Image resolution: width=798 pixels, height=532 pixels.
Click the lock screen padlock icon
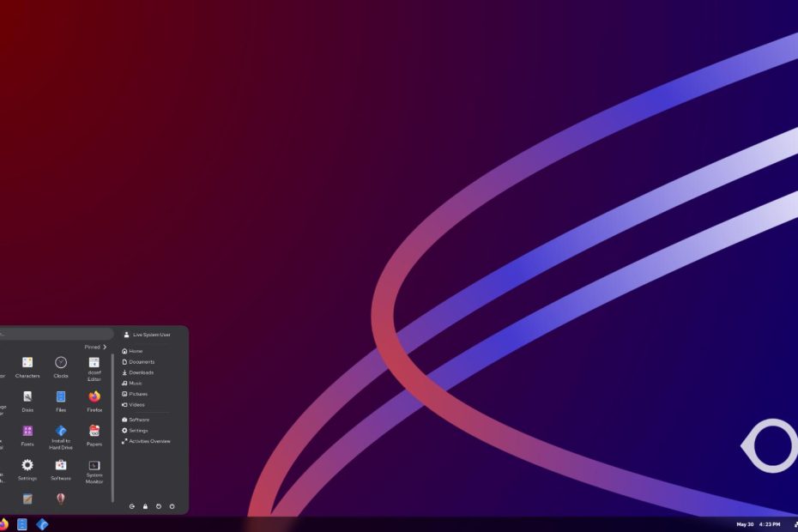coord(145,506)
